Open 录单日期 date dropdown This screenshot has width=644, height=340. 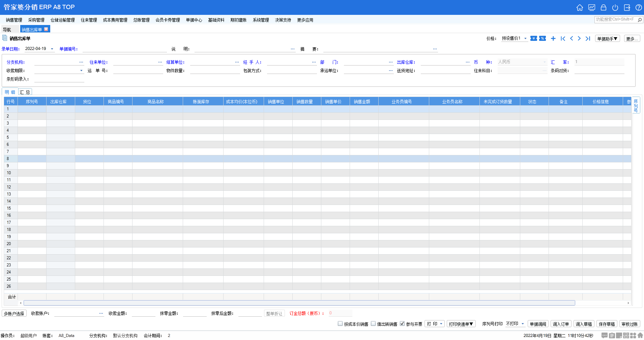tap(52, 49)
